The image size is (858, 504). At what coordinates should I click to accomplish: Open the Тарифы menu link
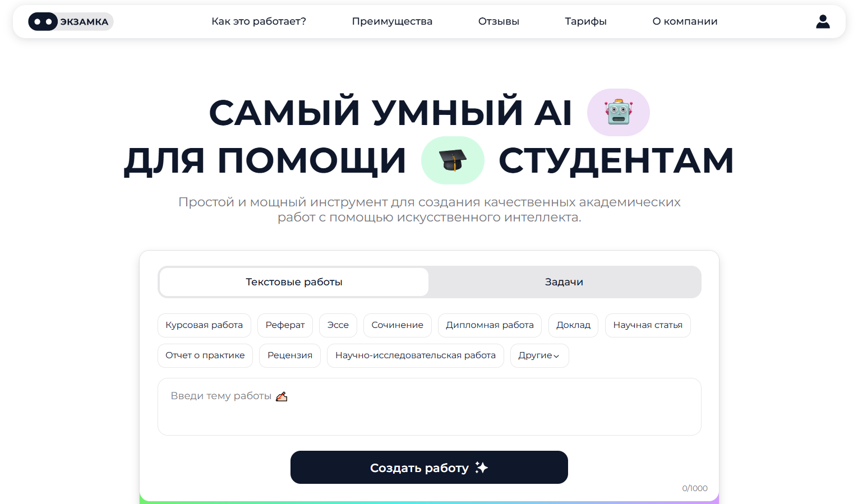[585, 21]
